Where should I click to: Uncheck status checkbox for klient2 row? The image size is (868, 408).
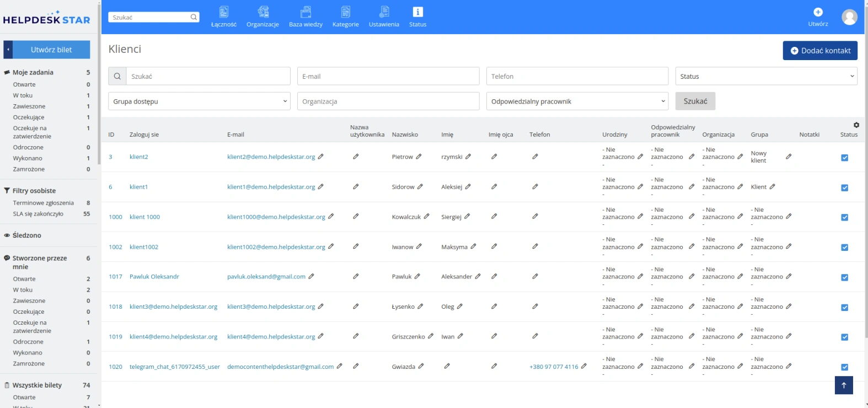pyautogui.click(x=844, y=158)
